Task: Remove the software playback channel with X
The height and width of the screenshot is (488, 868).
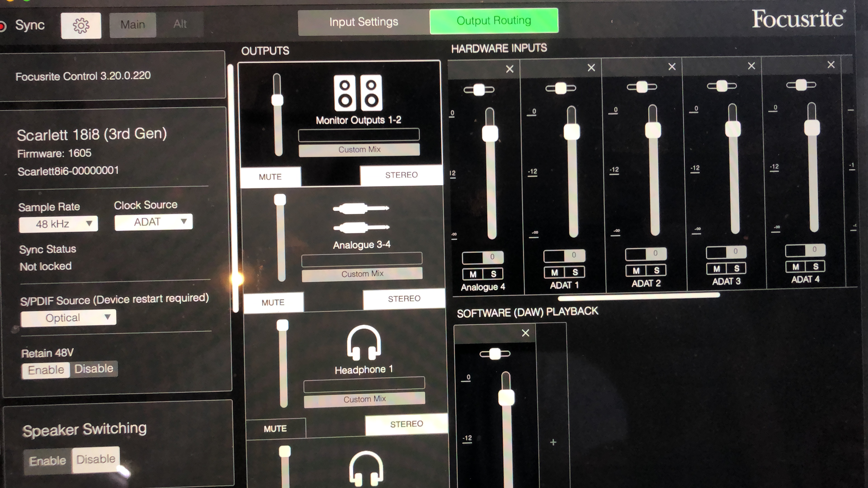Action: 525,333
